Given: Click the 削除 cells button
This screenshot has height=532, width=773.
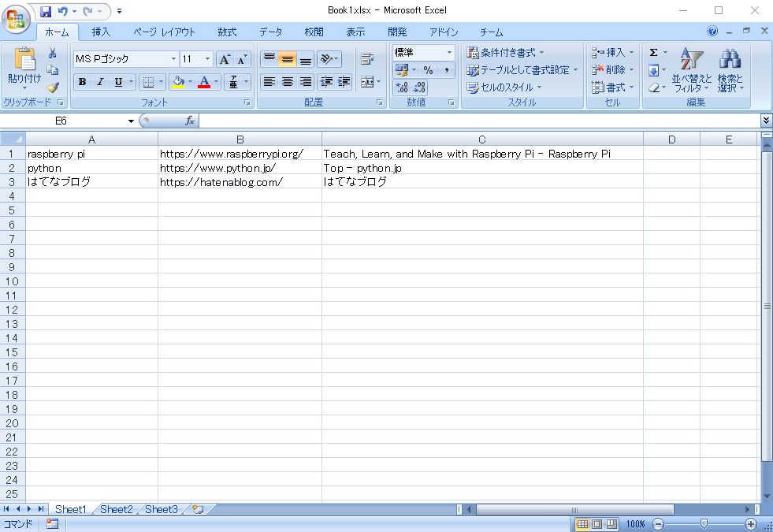Looking at the screenshot, I should click(x=613, y=70).
